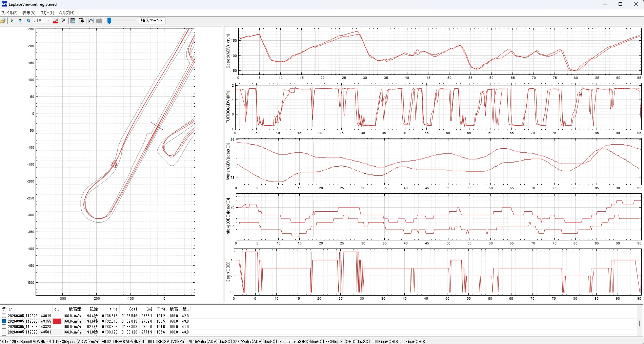Pause playback with the pause icon
644x344 pixels.
coord(20,21)
